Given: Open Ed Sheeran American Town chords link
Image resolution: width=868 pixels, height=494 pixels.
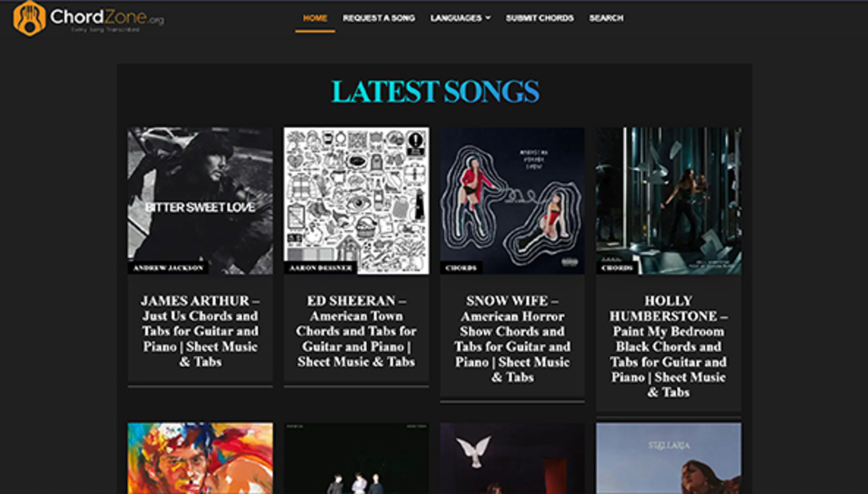Looking at the screenshot, I should click(x=356, y=331).
